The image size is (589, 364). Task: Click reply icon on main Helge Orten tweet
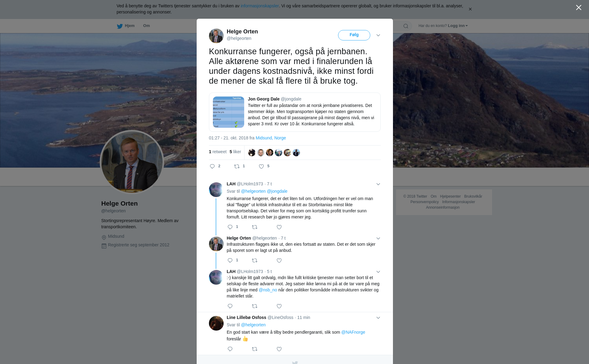tap(212, 166)
